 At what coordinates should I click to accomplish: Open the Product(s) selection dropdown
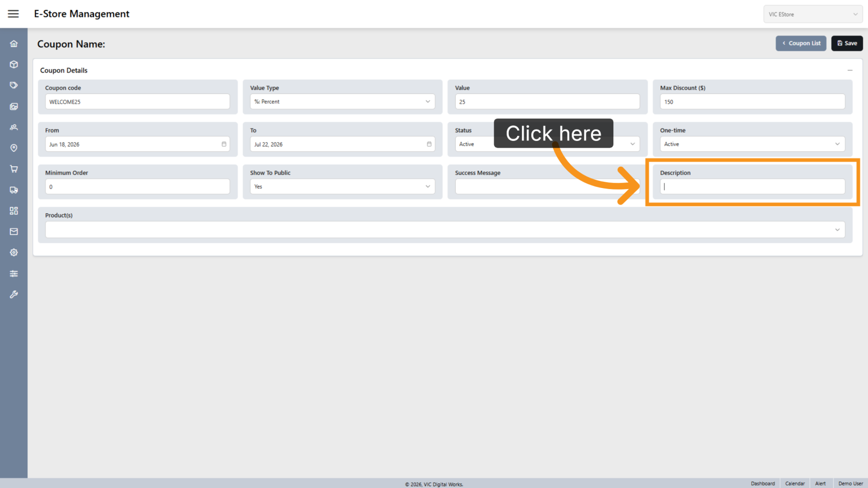pyautogui.click(x=445, y=230)
